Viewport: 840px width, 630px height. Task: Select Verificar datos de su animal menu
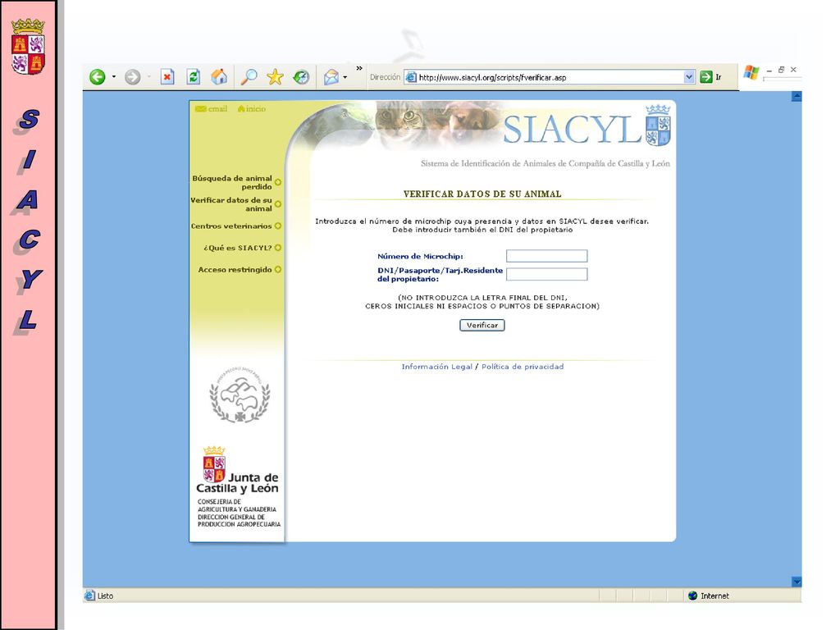point(235,204)
